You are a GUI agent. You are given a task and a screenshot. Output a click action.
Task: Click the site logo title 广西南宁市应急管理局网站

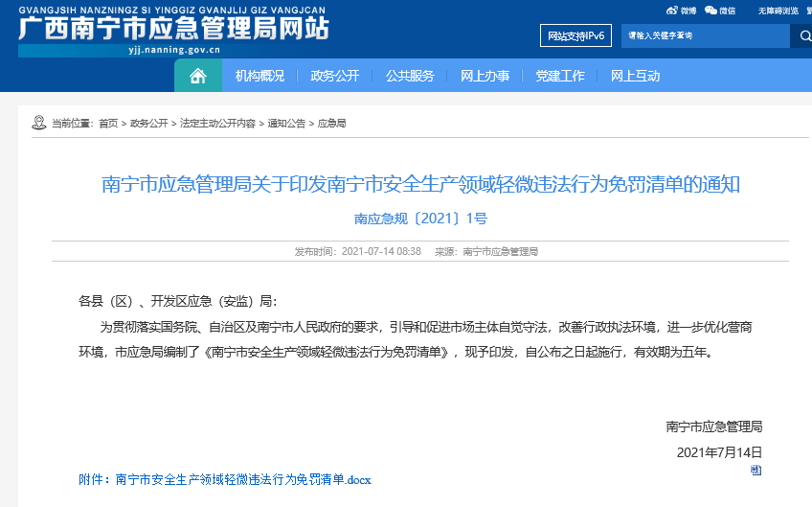(172, 29)
